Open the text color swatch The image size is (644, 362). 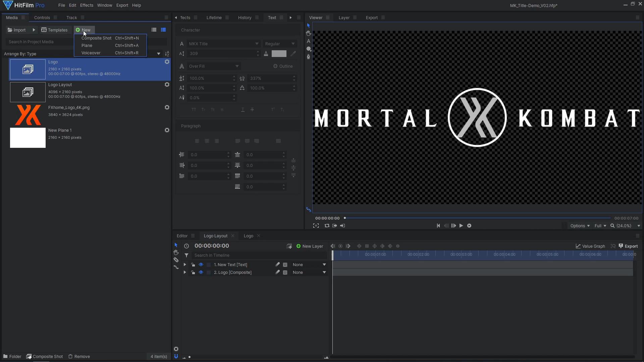click(279, 54)
